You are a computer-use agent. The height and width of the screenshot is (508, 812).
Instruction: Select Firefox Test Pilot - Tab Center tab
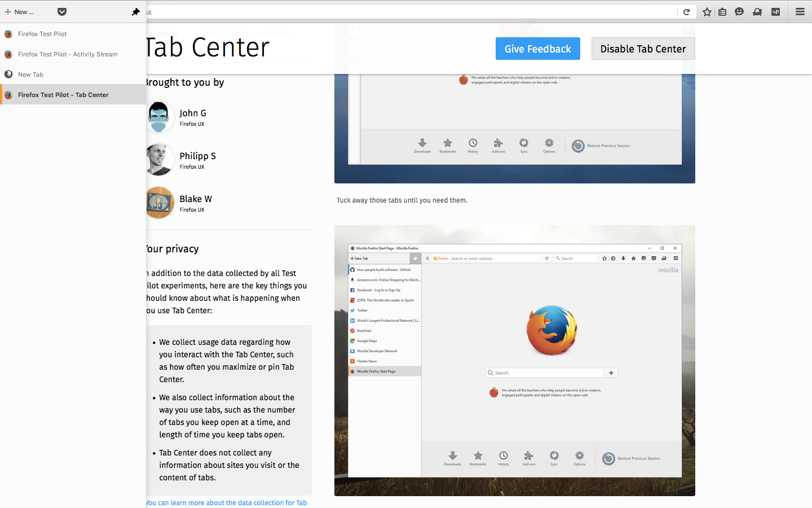click(x=73, y=95)
